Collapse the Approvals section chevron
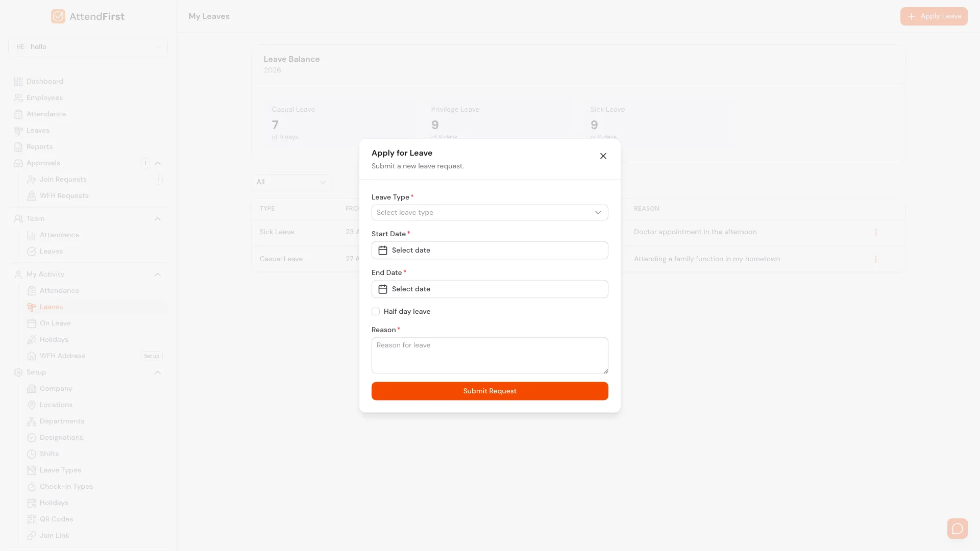Image resolution: width=980 pixels, height=551 pixels. point(158,163)
